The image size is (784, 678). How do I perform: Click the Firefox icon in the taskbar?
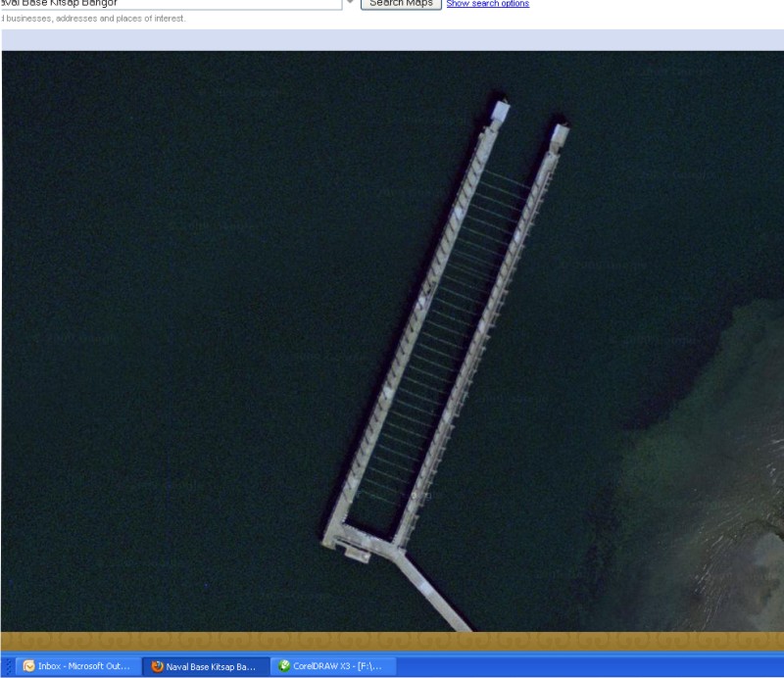[158, 667]
